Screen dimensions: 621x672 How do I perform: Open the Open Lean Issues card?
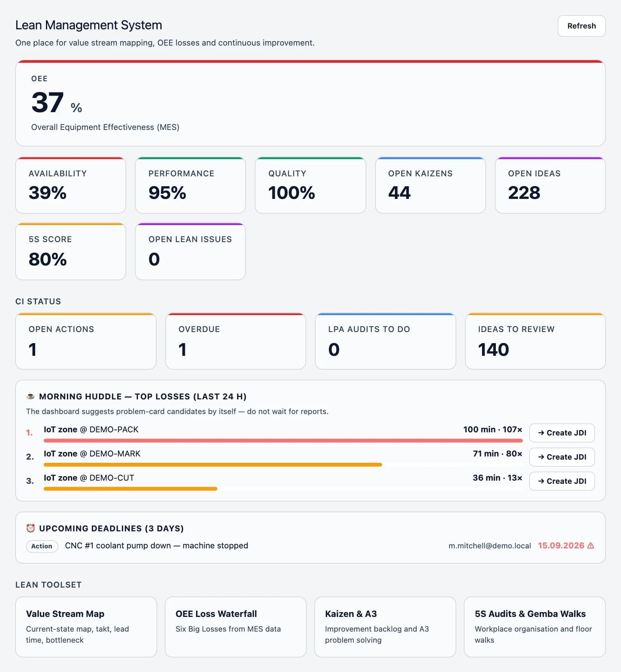(190, 251)
